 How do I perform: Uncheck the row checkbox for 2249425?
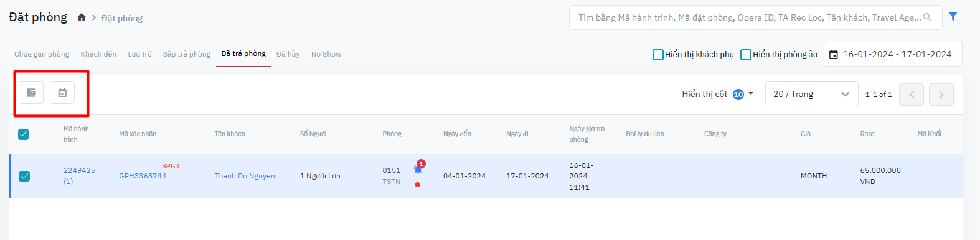(24, 176)
